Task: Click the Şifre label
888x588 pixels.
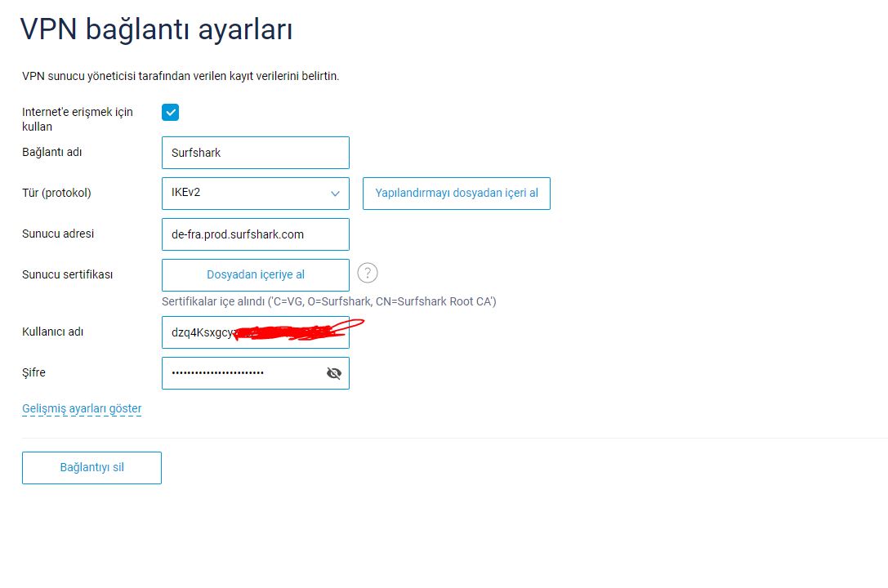Action: (34, 373)
